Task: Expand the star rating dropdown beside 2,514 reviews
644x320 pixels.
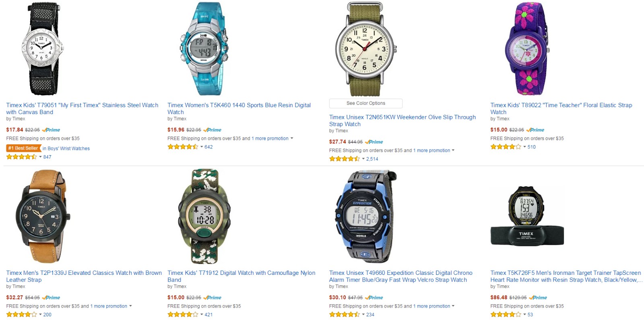Action: [363, 159]
